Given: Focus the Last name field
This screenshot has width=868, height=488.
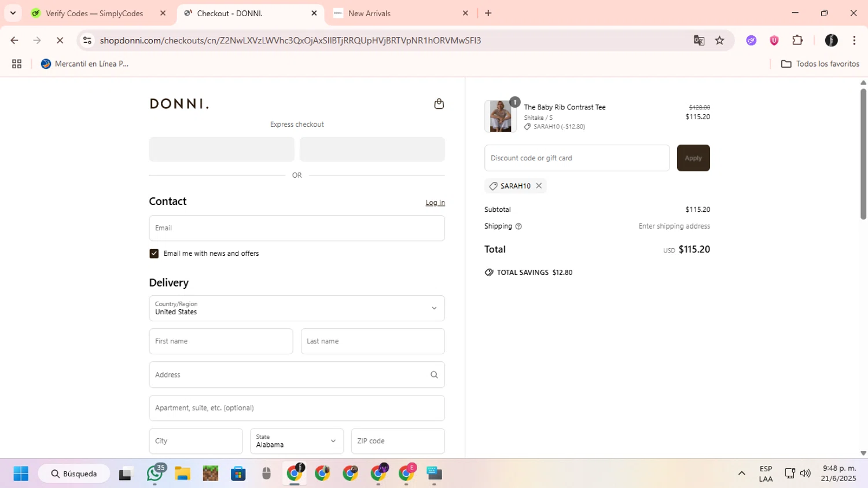Looking at the screenshot, I should click(373, 342).
